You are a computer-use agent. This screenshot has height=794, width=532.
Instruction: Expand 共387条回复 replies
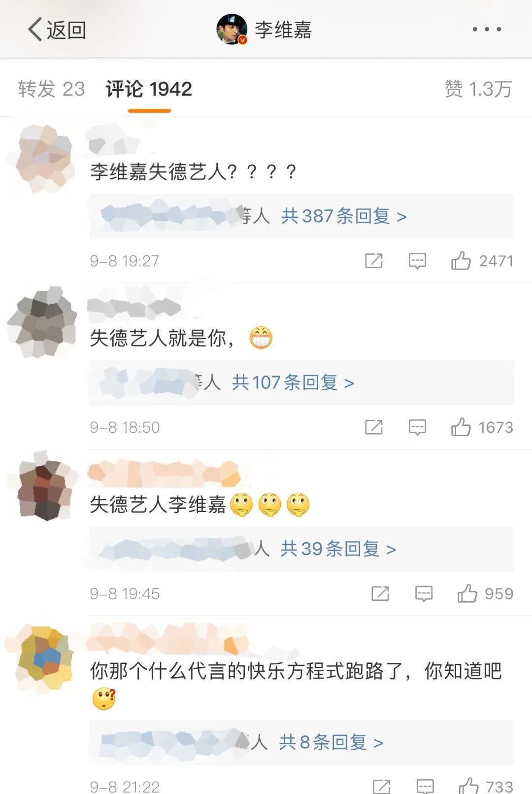click(344, 216)
